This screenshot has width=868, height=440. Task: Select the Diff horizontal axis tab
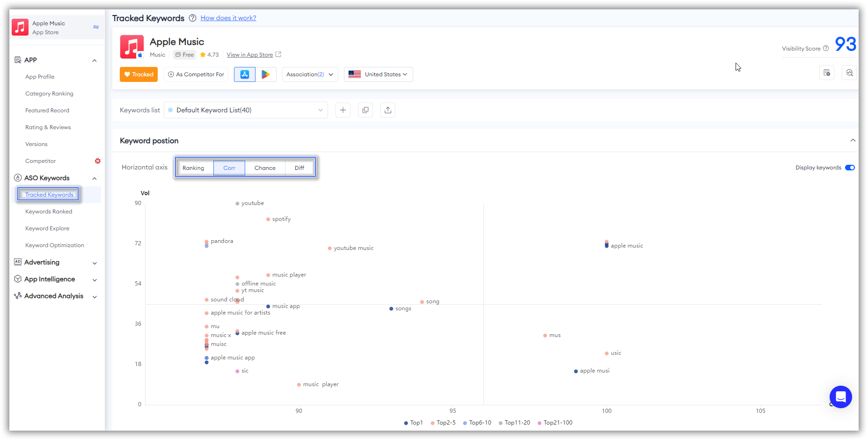[x=299, y=168]
